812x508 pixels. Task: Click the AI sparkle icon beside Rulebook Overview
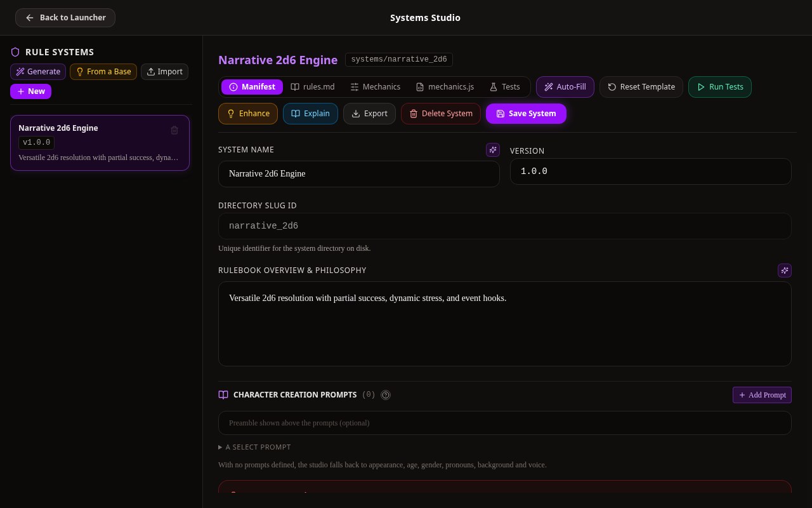785,271
